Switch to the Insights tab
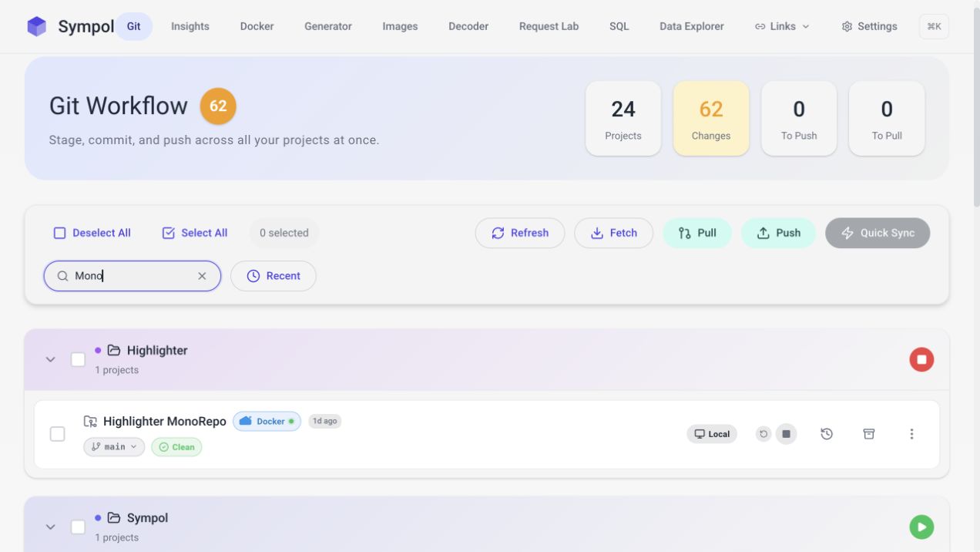 pyautogui.click(x=190, y=26)
